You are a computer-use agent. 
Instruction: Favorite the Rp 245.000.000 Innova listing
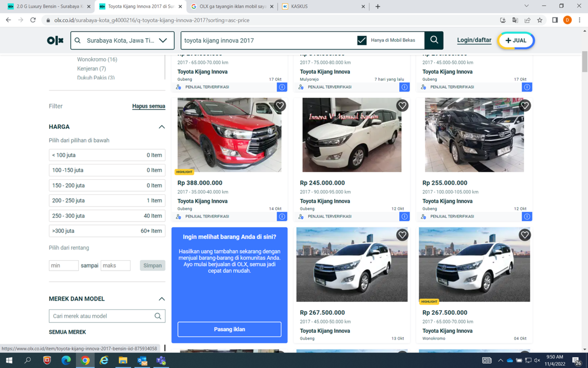coord(402,105)
